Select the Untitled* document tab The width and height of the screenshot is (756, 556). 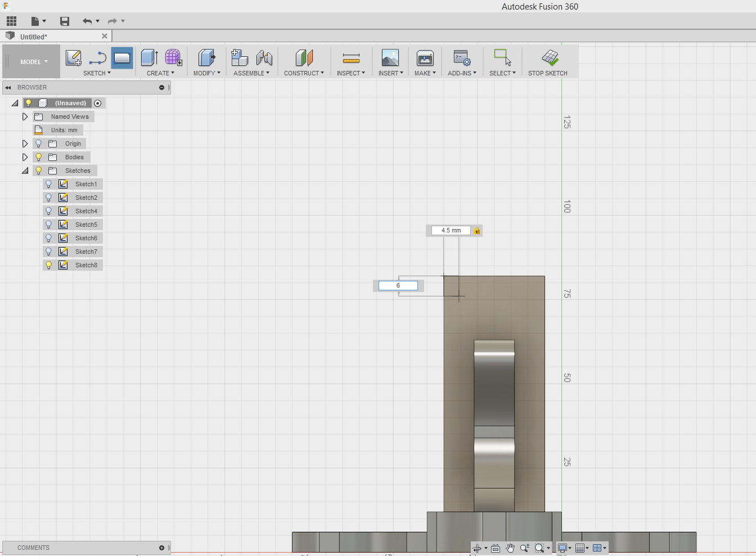pyautogui.click(x=56, y=36)
